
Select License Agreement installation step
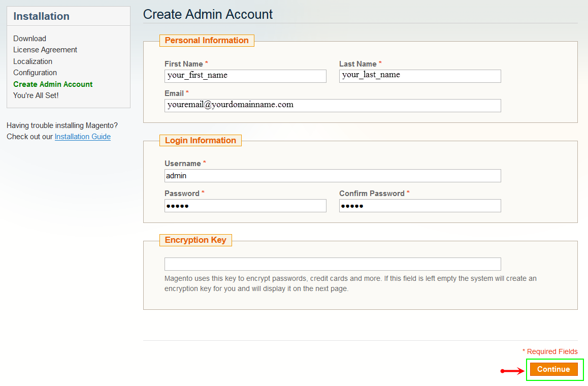pos(45,50)
